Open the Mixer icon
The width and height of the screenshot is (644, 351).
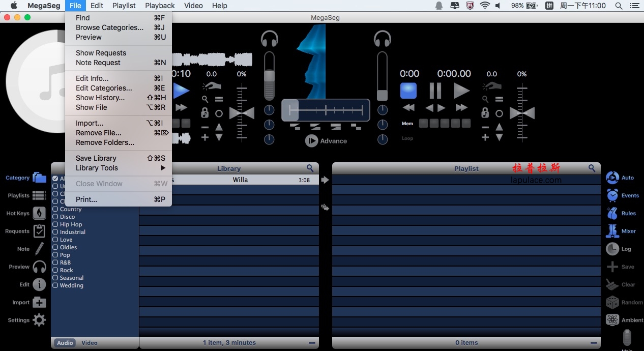(612, 231)
